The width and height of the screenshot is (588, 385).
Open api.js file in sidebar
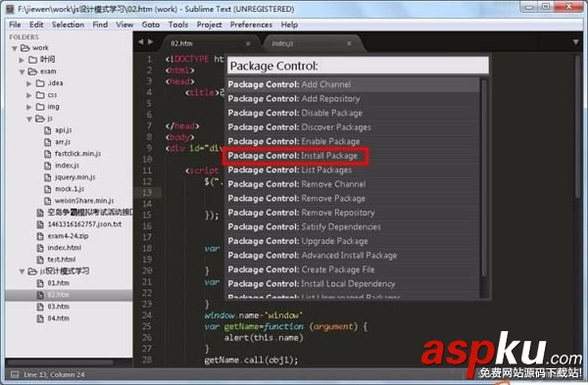tap(63, 130)
